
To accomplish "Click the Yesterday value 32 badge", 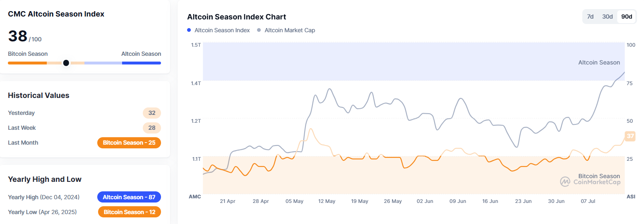I will point(152,113).
